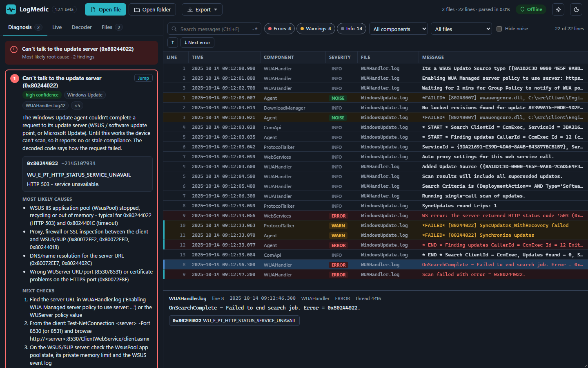
Task: Click the WUAHandler.log:12 source chip
Action: tap(45, 105)
